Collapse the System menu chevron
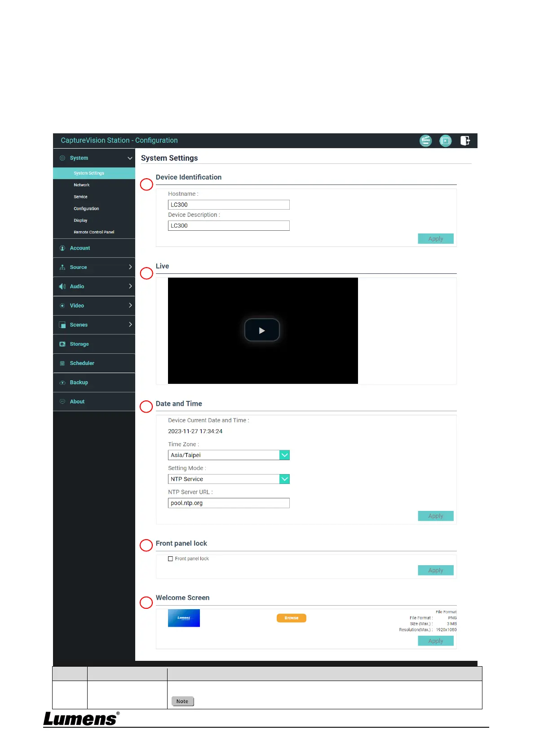This screenshot has height=756, width=535. tap(130, 158)
